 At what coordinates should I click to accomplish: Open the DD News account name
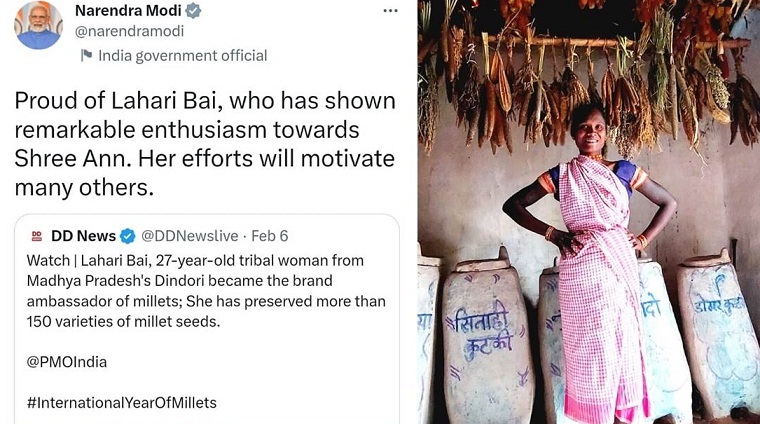[83, 236]
